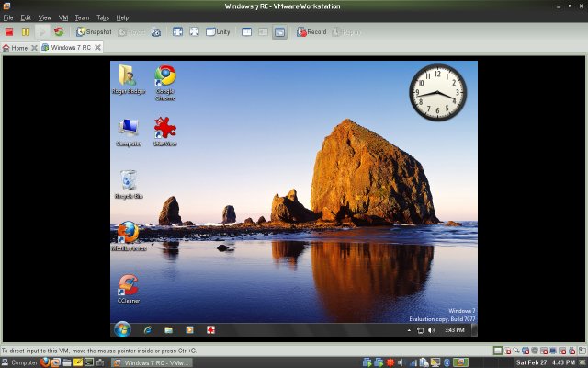Image resolution: width=588 pixels, height=368 pixels.
Task: Open the Team menu
Action: (x=82, y=17)
